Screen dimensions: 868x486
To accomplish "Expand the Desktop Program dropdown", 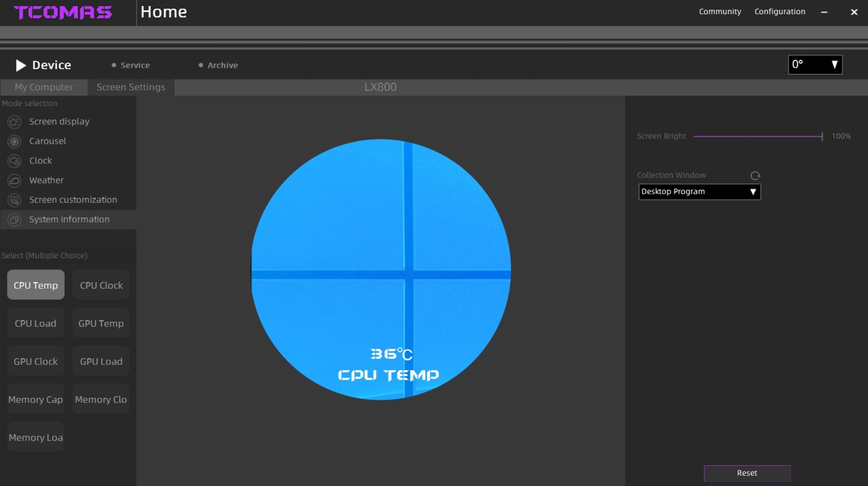I will click(699, 192).
